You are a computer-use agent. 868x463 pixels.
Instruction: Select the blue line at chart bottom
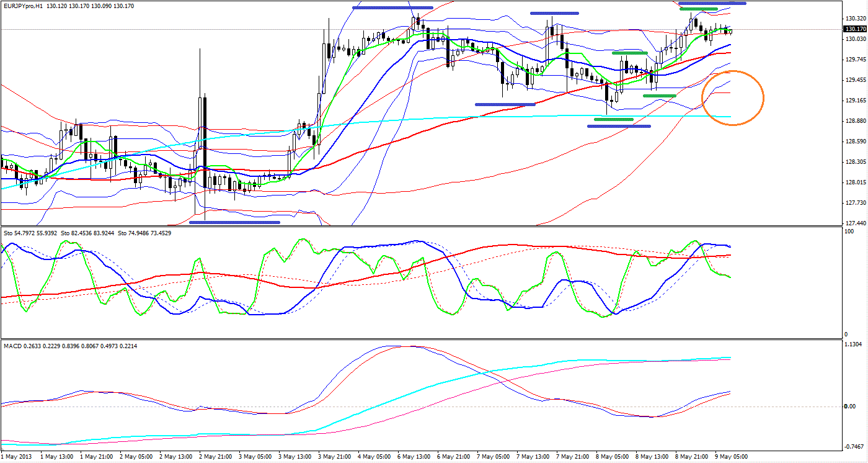click(x=234, y=222)
